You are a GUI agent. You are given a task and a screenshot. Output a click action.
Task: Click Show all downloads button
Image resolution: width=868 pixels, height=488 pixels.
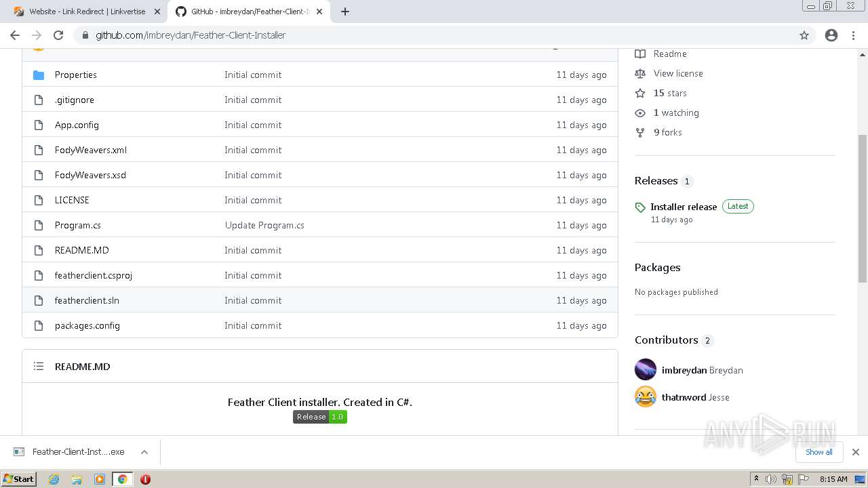[x=818, y=452]
